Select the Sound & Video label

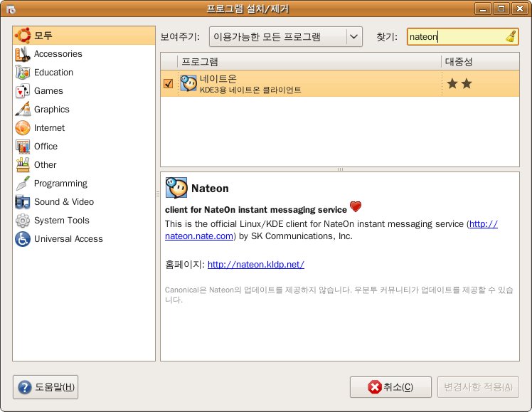[64, 202]
